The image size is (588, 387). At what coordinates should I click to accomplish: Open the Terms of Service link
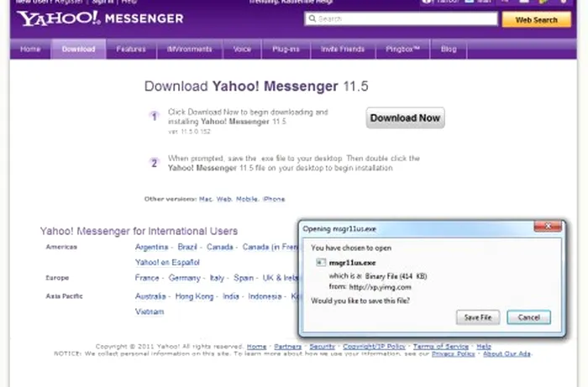click(x=441, y=347)
